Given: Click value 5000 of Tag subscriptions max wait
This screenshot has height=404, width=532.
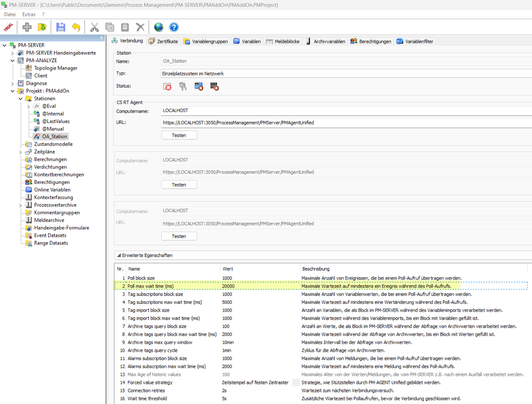Looking at the screenshot, I should 227,302.
